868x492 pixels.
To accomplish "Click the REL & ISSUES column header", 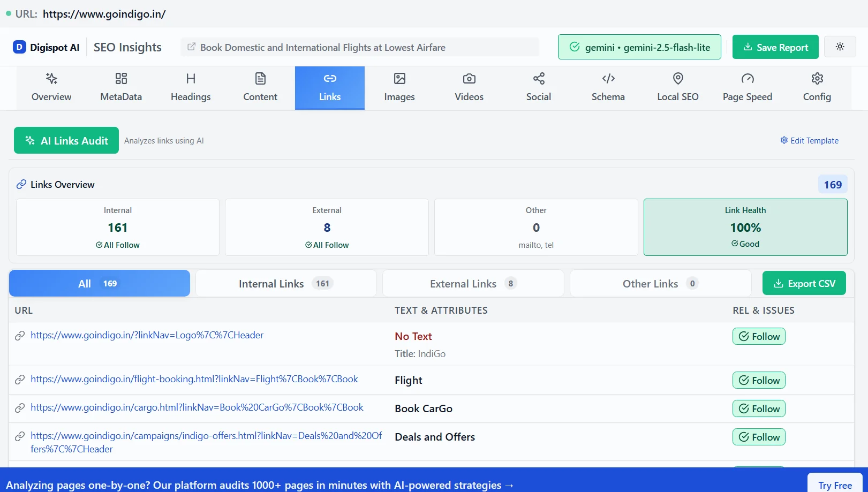I will tap(764, 311).
